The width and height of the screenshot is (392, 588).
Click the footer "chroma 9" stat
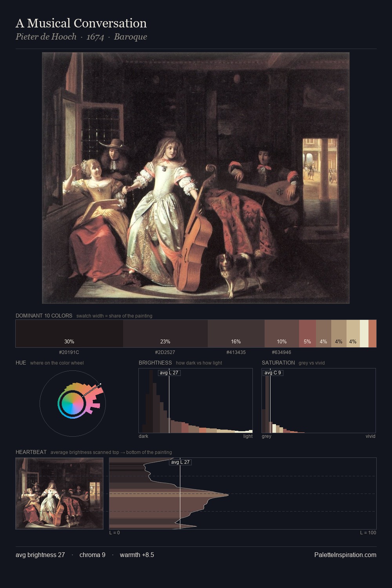(x=93, y=555)
